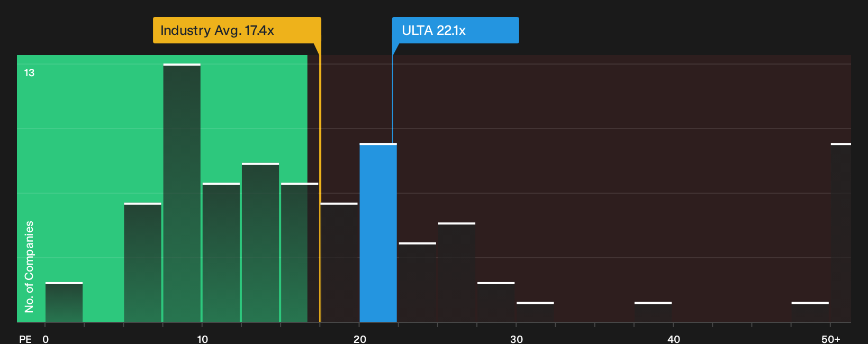This screenshot has height=344, width=868.
Task: Click the y-axis value 13
Action: point(29,73)
